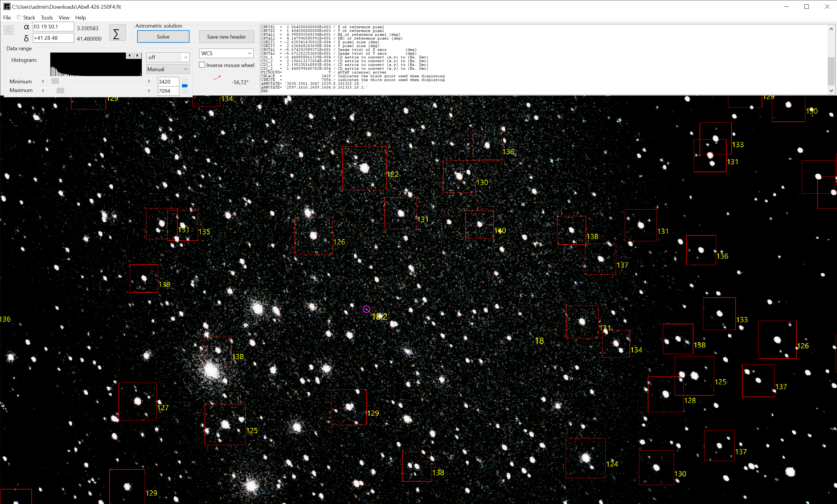Click the histogram left arrow button
The width and height of the screenshot is (837, 504).
pyautogui.click(x=129, y=56)
